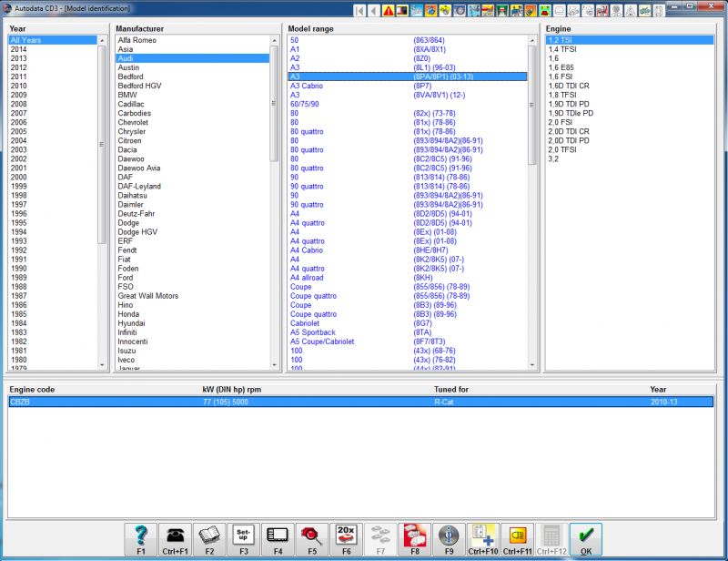Click the tyre wheel icon in top toolbar
The height and width of the screenshot is (561, 728).
pos(460,10)
